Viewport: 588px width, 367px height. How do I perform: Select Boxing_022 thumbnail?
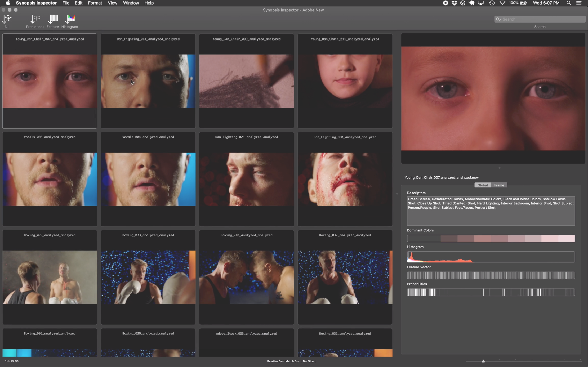(x=50, y=277)
